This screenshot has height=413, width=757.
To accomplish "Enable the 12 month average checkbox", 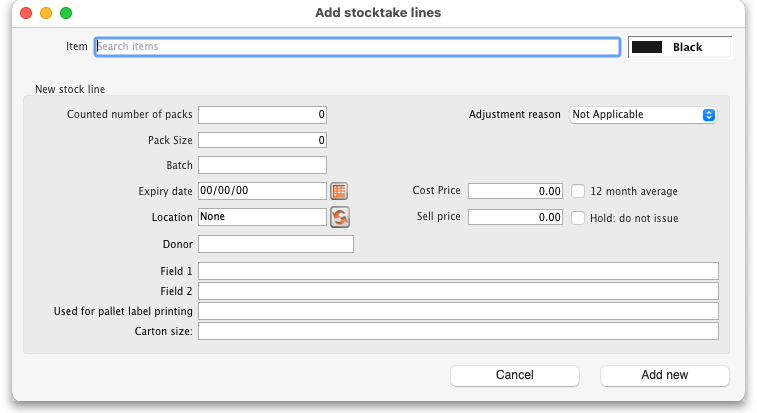I will tap(578, 191).
